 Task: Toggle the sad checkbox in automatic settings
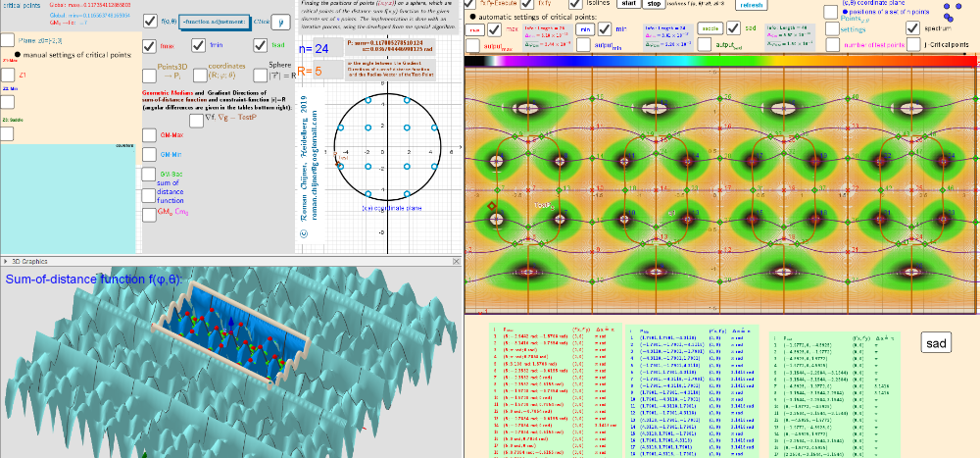coord(733,28)
